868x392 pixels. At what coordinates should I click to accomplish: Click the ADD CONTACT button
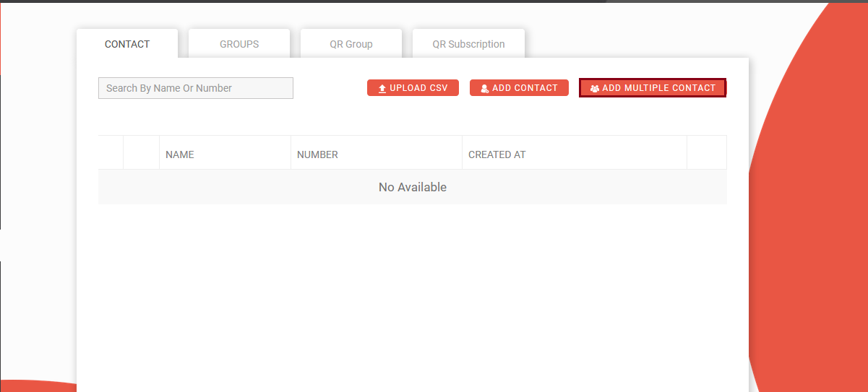coord(519,88)
